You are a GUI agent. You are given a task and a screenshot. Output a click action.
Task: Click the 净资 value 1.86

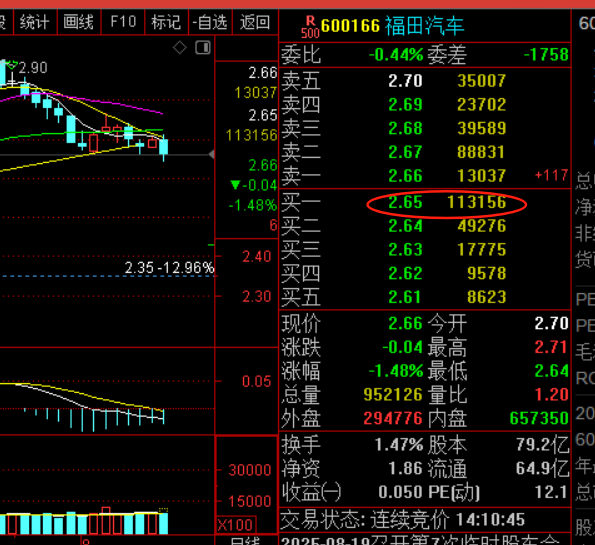pos(405,469)
